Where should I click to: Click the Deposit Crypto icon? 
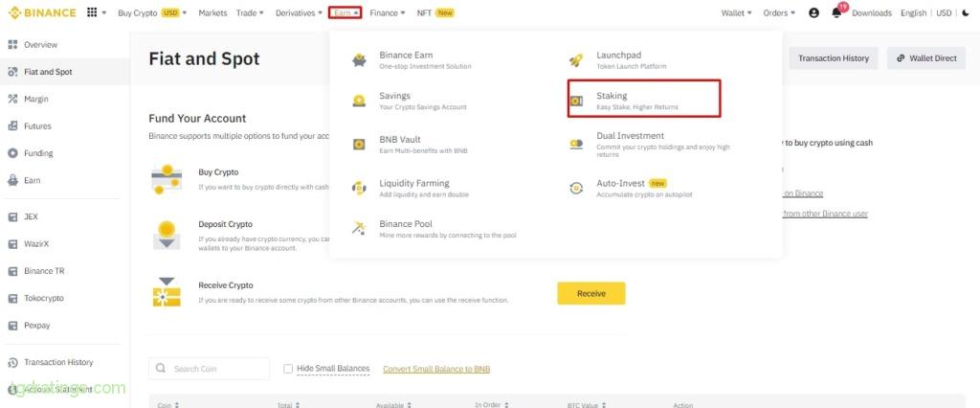(x=167, y=236)
